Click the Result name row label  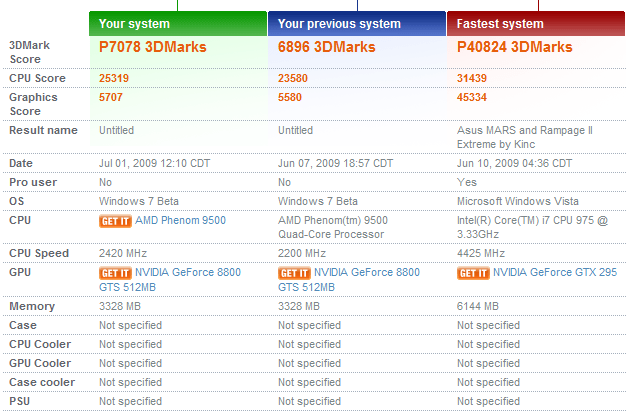(x=43, y=130)
